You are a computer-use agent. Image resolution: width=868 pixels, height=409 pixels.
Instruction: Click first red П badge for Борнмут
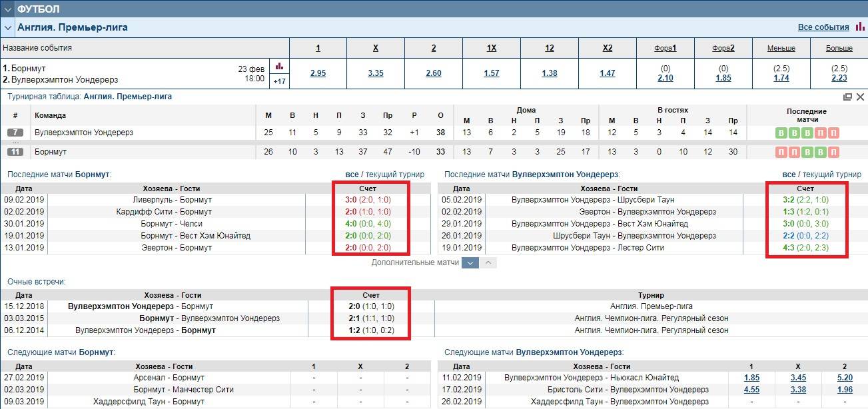click(x=781, y=153)
